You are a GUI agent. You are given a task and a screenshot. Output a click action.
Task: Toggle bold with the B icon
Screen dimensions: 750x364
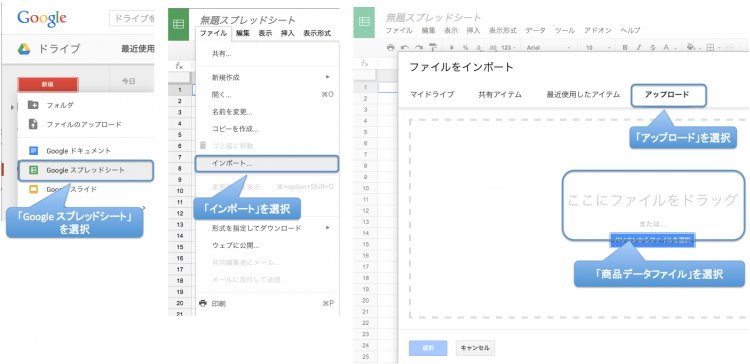(625, 48)
